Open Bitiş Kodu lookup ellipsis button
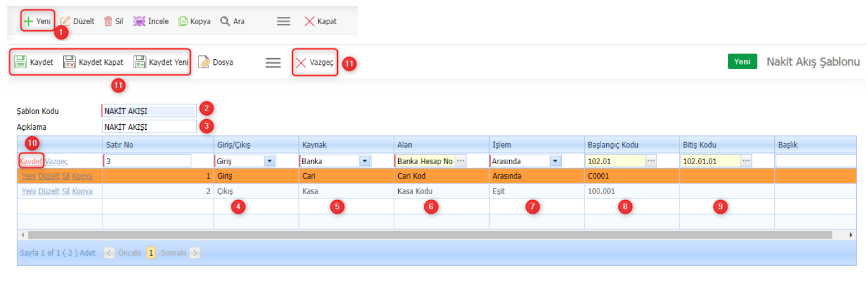 coord(746,161)
